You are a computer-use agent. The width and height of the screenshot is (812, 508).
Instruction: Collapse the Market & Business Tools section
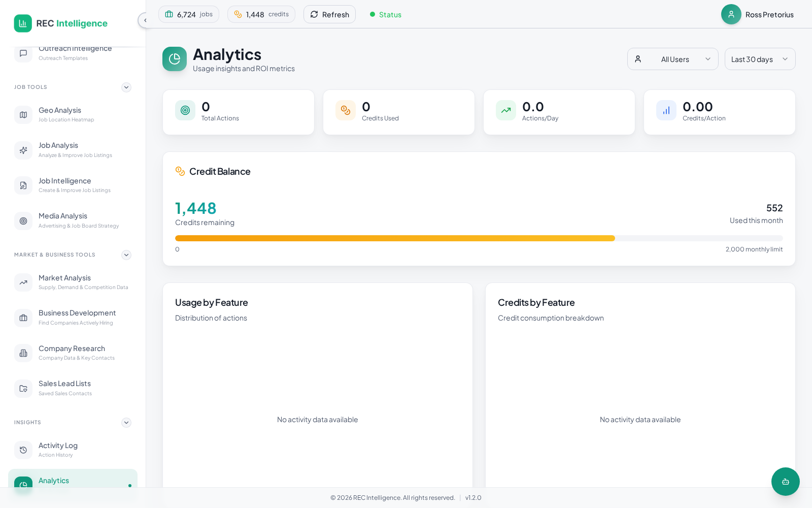(x=126, y=255)
